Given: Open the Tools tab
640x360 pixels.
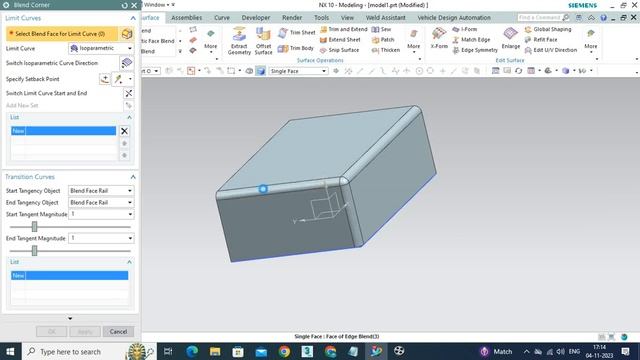Looking at the screenshot, I should 321,18.
